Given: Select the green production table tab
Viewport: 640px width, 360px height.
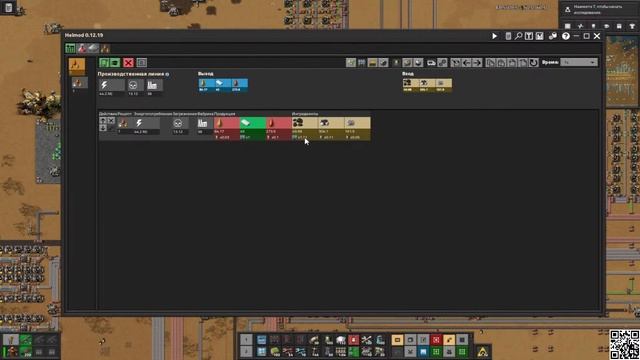Looking at the screenshot, I should 70,49.
